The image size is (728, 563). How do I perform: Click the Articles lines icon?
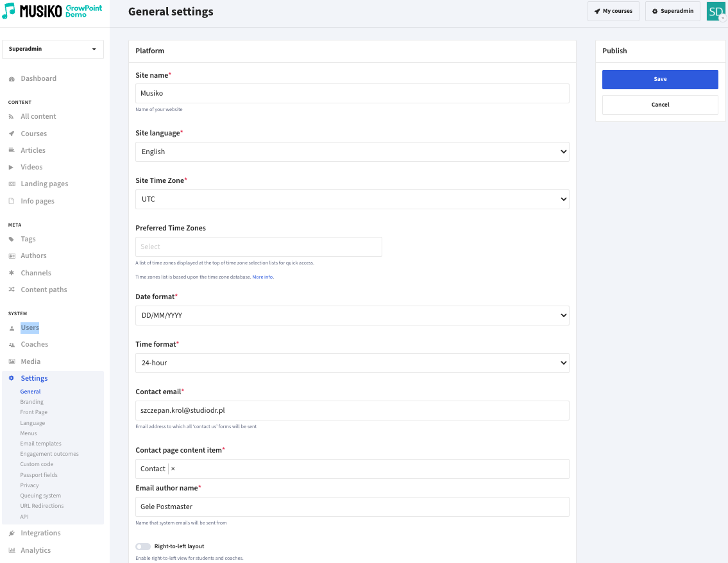click(x=12, y=150)
